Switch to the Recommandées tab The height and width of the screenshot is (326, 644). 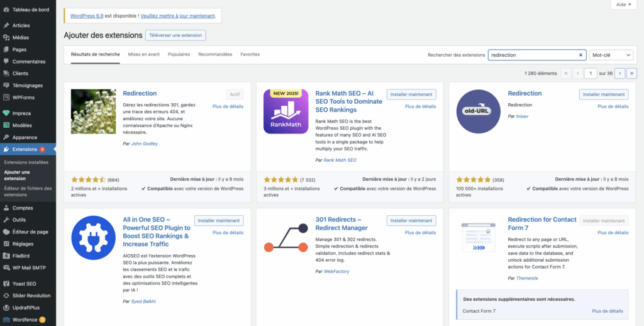(215, 54)
